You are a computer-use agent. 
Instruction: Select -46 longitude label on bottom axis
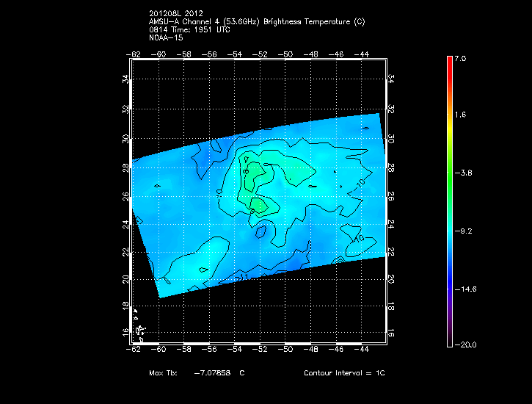(x=336, y=350)
